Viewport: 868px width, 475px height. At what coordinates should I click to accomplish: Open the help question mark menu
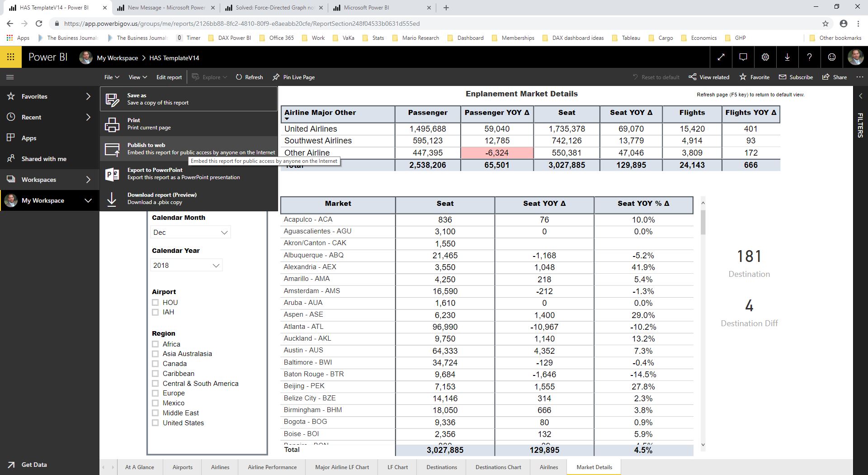coord(810,57)
